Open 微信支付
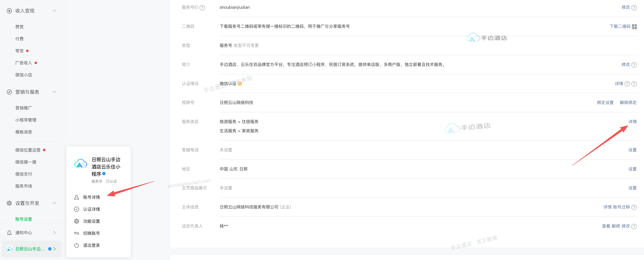The height and width of the screenshot is (260, 644). [24, 174]
